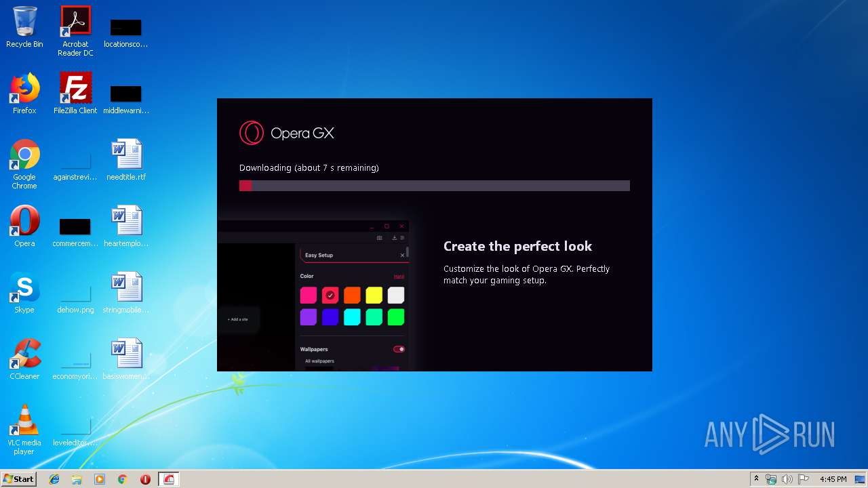Click 'All wallpapers' in the preview panel

(x=319, y=361)
